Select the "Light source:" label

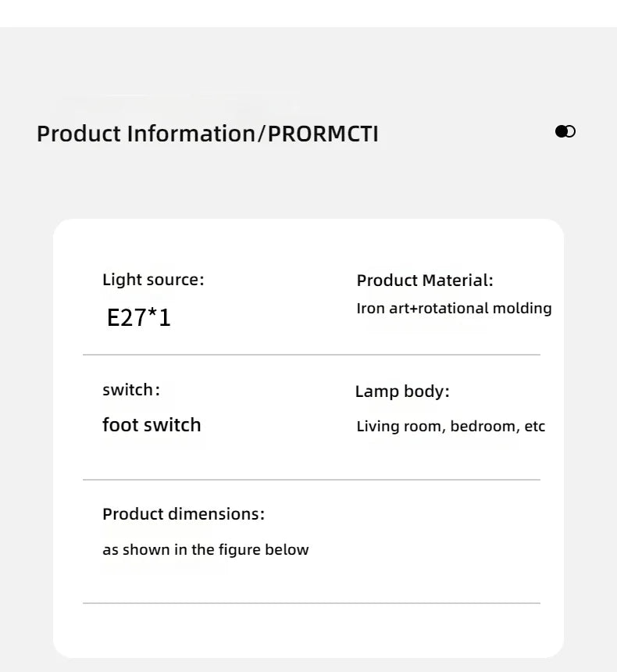coord(153,280)
